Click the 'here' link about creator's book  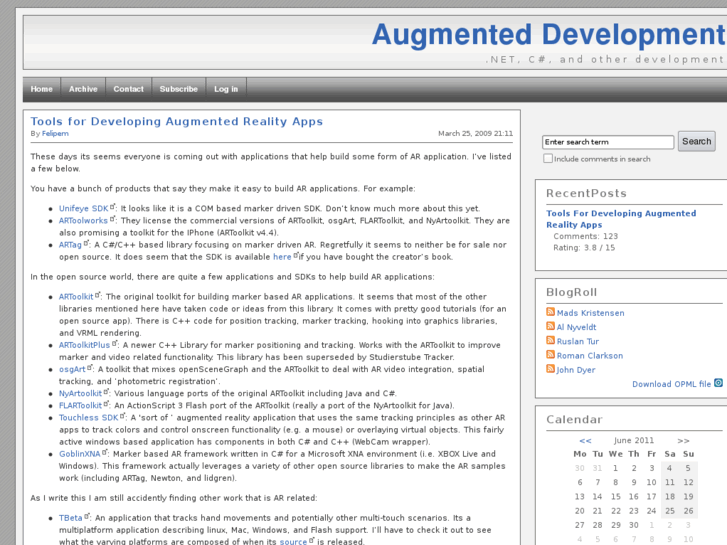pos(282,257)
